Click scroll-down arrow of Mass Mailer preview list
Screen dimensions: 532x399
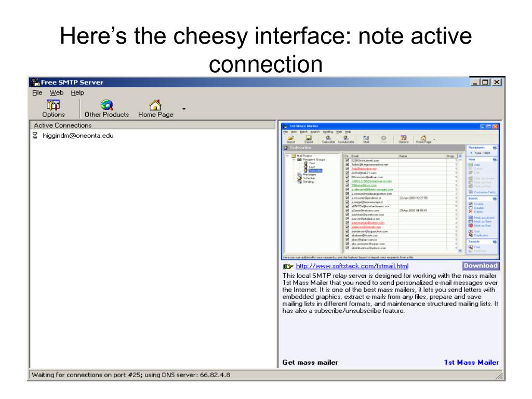pyautogui.click(x=460, y=250)
